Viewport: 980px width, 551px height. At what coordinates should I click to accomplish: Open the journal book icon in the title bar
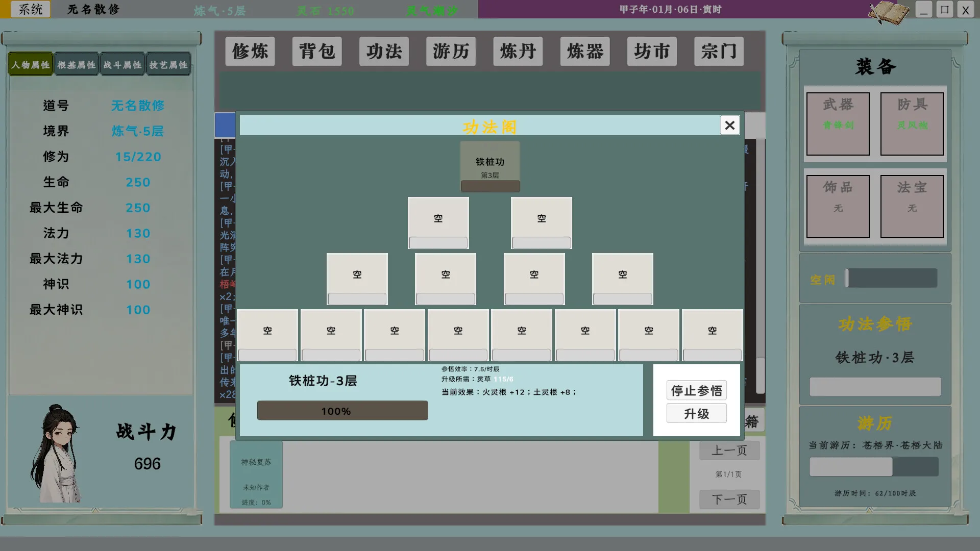tap(889, 12)
